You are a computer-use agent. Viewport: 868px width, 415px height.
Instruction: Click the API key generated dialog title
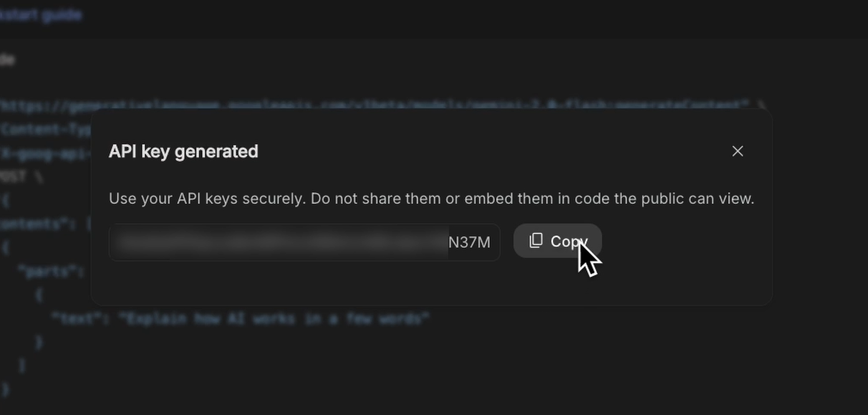coord(184,151)
